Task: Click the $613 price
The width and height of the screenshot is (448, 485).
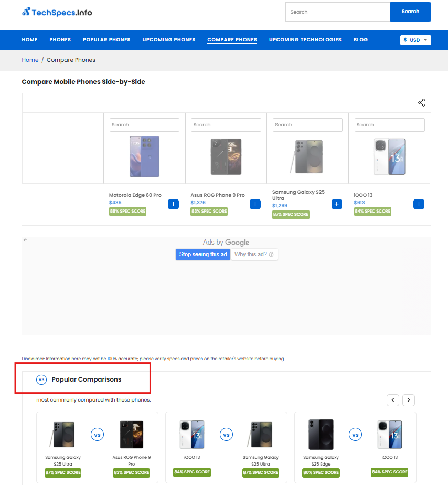Action: tap(359, 203)
